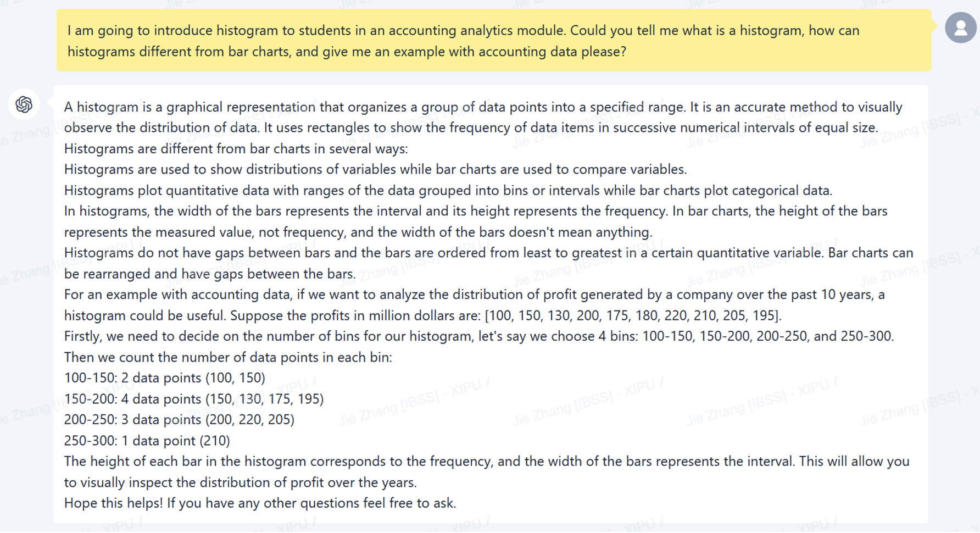This screenshot has width=980, height=533.
Task: Select the yellow user question bubble
Action: click(x=493, y=41)
